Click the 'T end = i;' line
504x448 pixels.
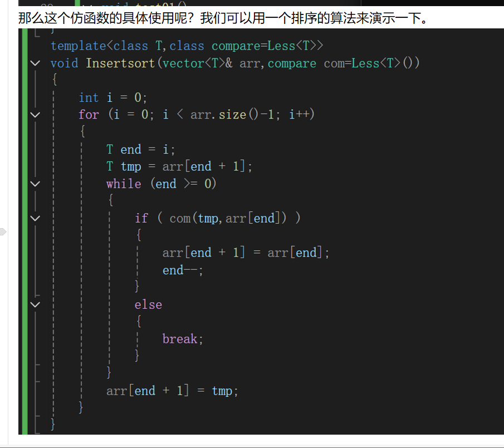tap(140, 149)
